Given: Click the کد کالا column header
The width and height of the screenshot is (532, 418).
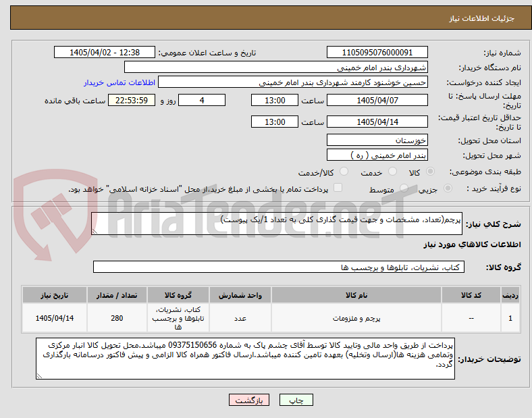Looking at the screenshot, I should point(471,295).
